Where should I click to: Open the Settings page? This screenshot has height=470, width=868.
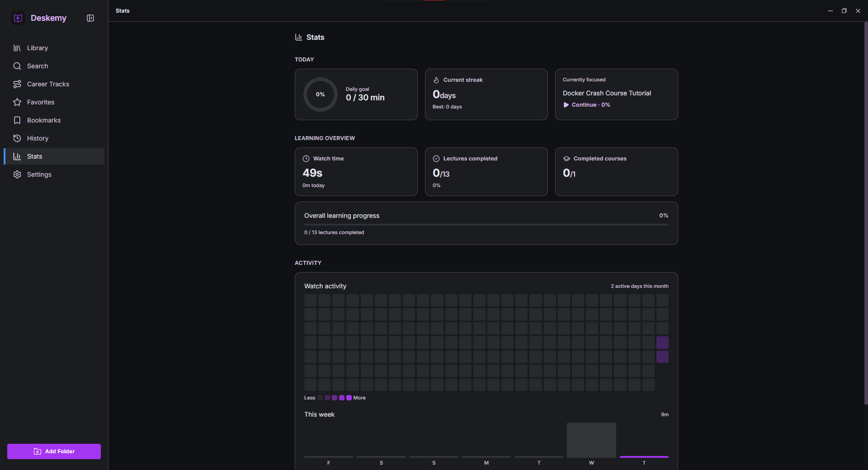(x=54, y=174)
